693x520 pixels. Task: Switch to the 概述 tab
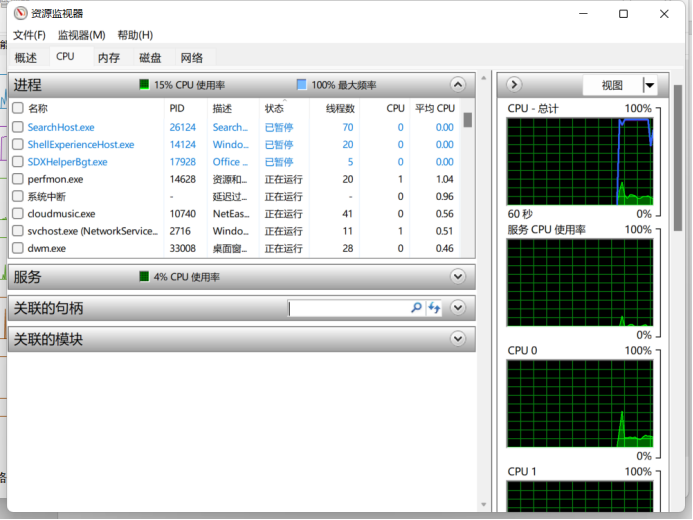(26, 58)
